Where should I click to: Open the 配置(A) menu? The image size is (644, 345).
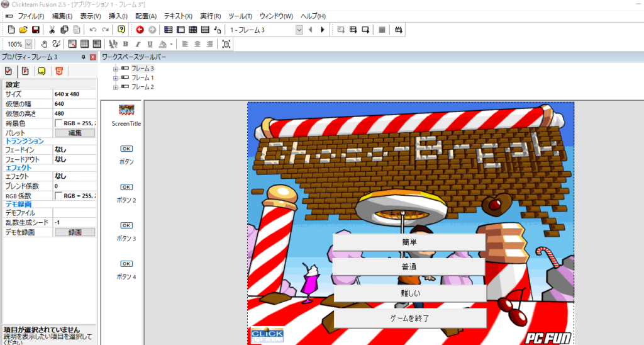146,16
